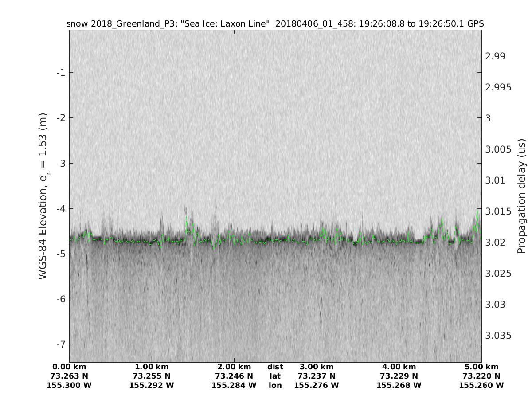Click the 2.99 propagation delay tick label
Viewport: 532px width, 399px height.
(x=495, y=56)
